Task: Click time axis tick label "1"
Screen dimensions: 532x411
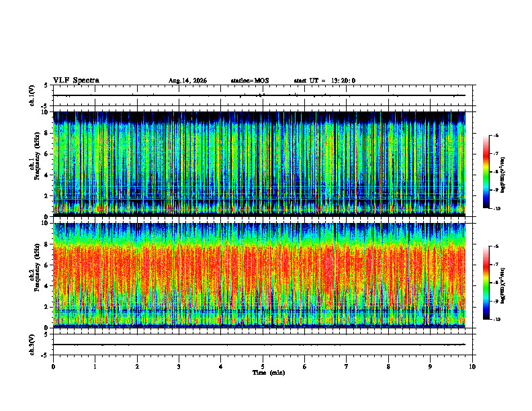Action: coord(95,367)
